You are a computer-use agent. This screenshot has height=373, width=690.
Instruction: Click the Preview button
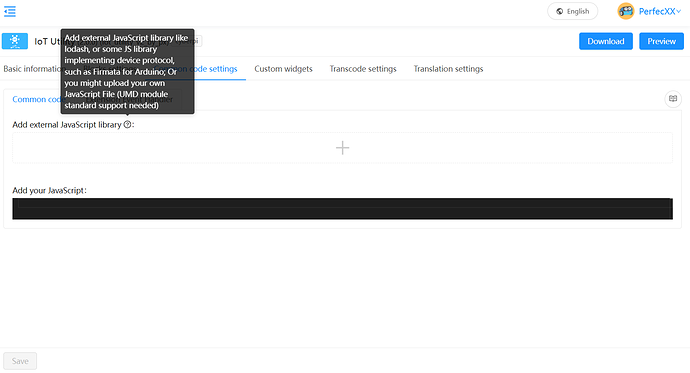pos(661,41)
